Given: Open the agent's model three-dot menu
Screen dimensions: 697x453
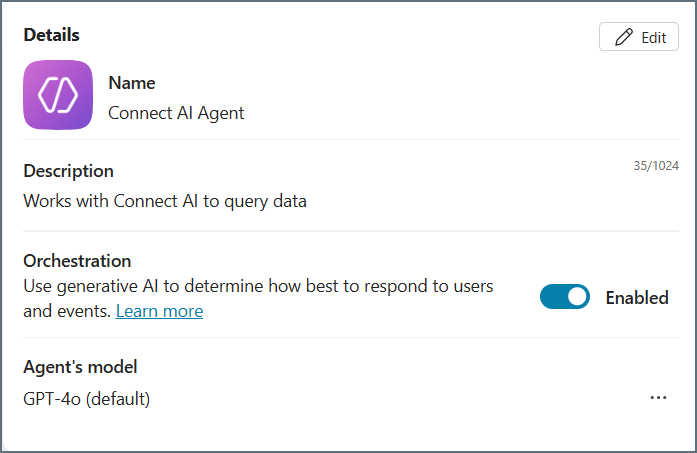Looking at the screenshot, I should click(658, 397).
